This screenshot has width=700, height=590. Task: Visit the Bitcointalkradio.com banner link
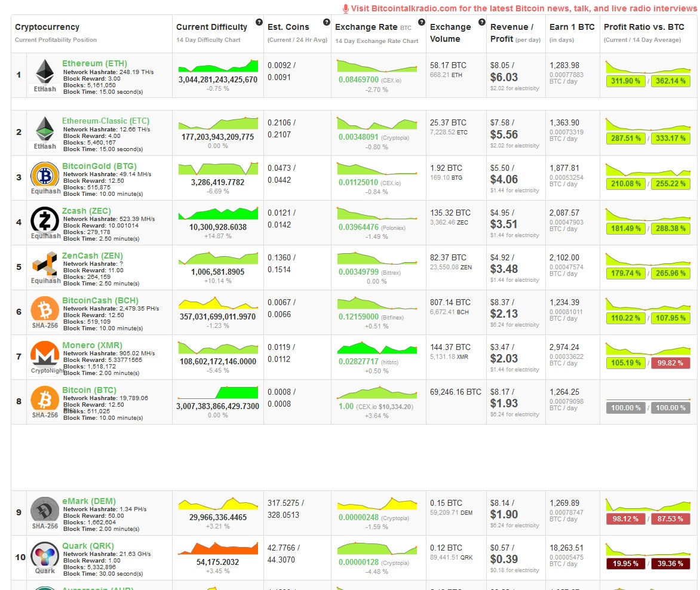point(520,8)
